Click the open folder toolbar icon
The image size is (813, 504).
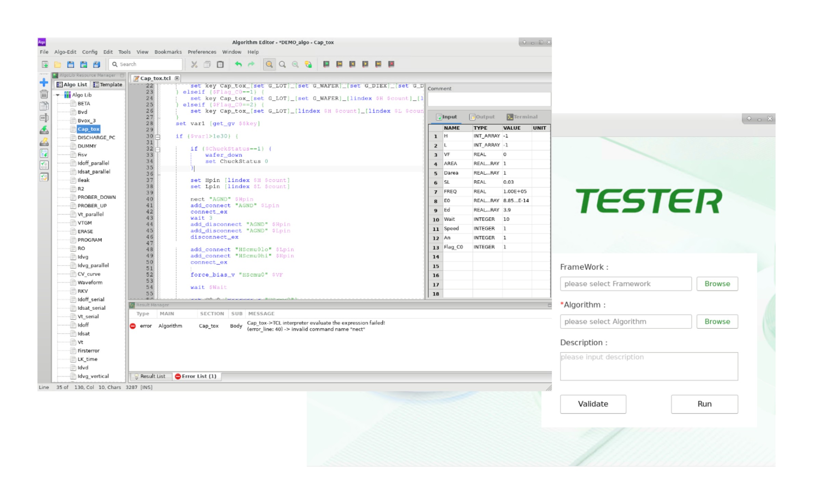point(57,64)
